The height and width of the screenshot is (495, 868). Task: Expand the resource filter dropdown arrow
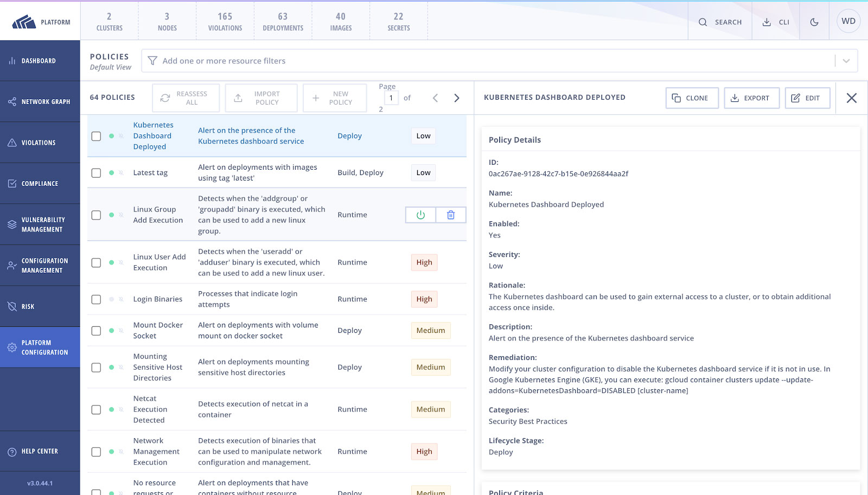tap(846, 61)
